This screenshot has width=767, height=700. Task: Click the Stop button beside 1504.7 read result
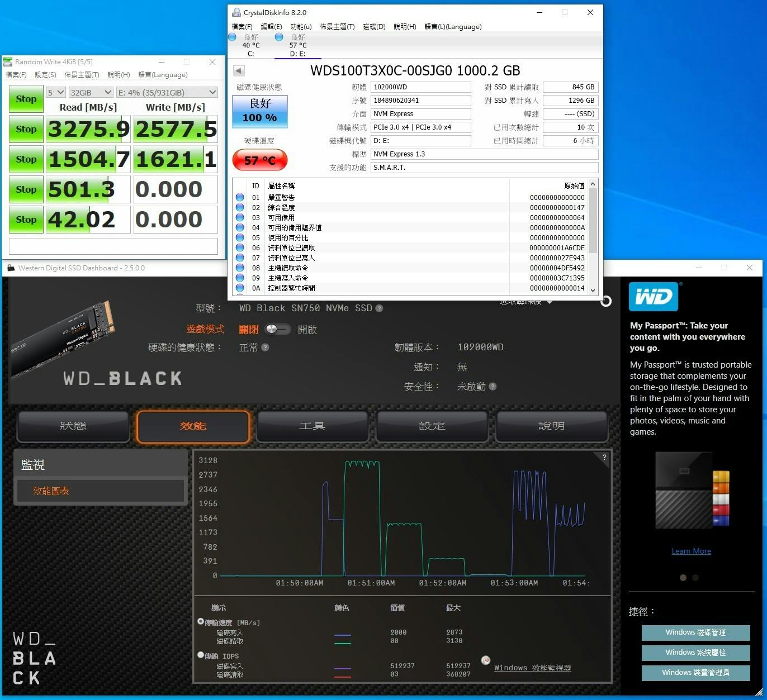click(26, 159)
